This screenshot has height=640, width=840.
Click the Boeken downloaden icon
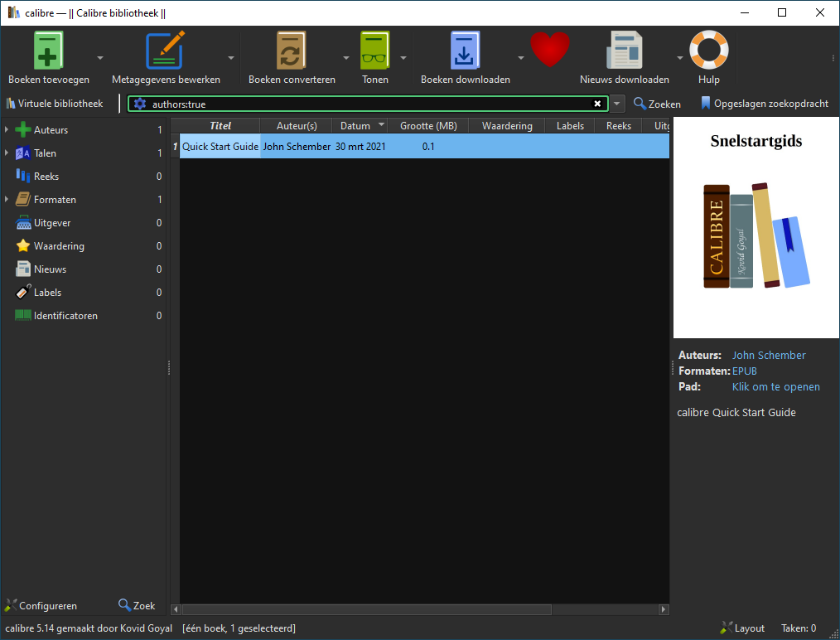click(465, 51)
